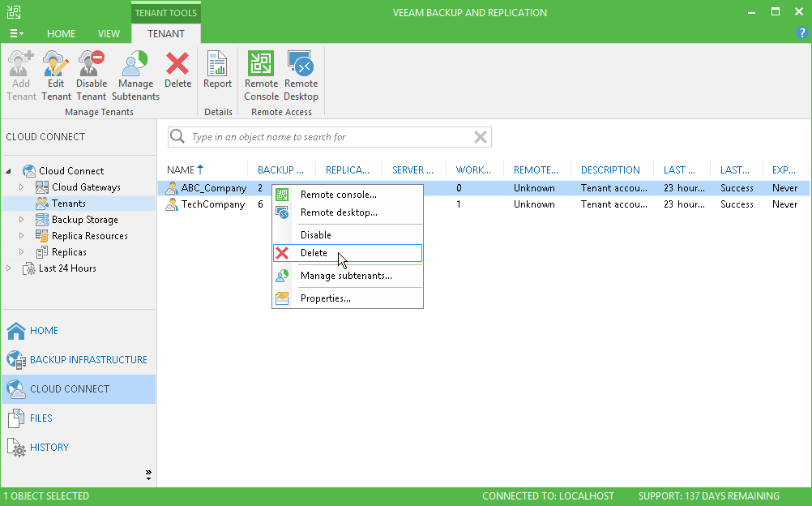The height and width of the screenshot is (506, 812).
Task: Expand the Replica Resources tree node
Action: pos(21,235)
